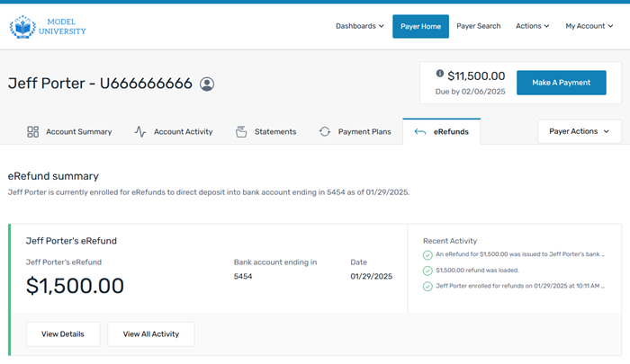Select Payer Home in navigation

[x=420, y=26]
